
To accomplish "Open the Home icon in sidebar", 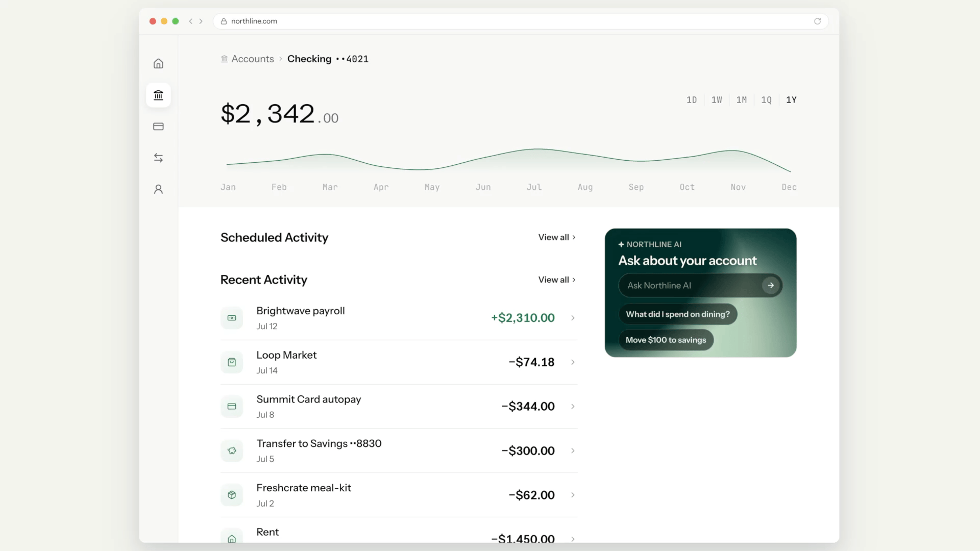I will (x=158, y=64).
